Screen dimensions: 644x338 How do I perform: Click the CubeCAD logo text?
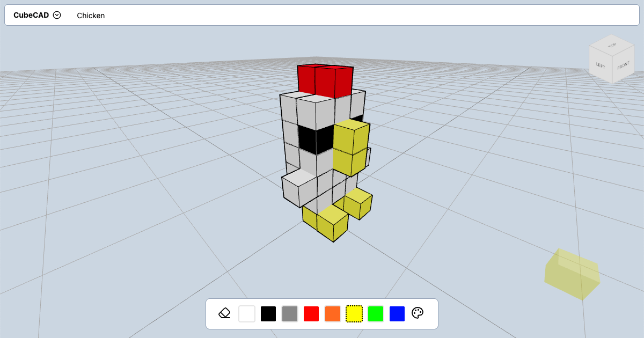pyautogui.click(x=31, y=15)
